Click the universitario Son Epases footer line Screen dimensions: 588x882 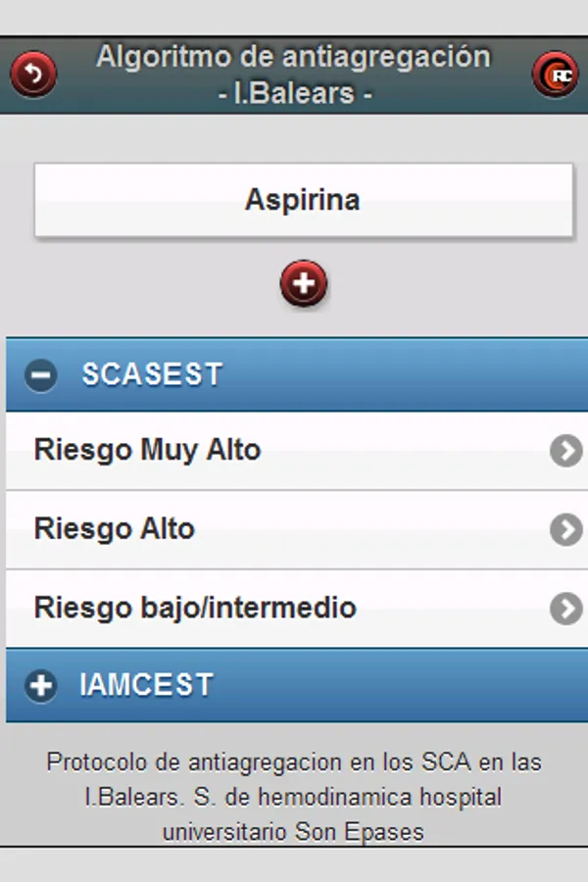(x=294, y=832)
